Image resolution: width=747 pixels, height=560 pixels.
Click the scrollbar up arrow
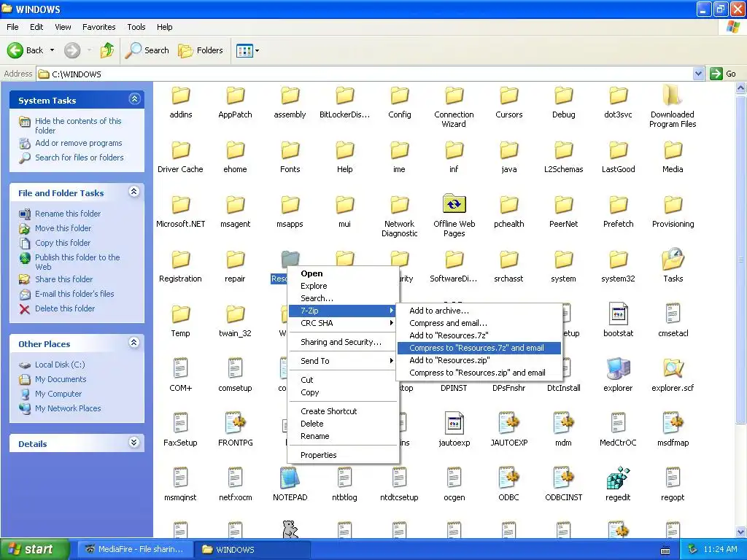(x=741, y=87)
